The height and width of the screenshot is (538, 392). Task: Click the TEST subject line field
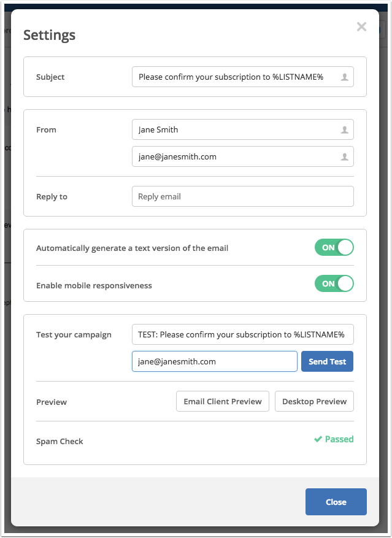coord(243,334)
